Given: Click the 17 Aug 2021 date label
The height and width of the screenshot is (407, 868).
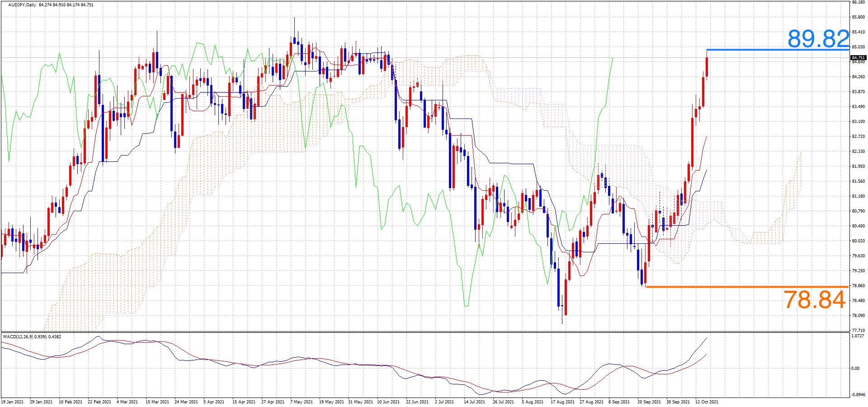Looking at the screenshot, I should [562, 402].
